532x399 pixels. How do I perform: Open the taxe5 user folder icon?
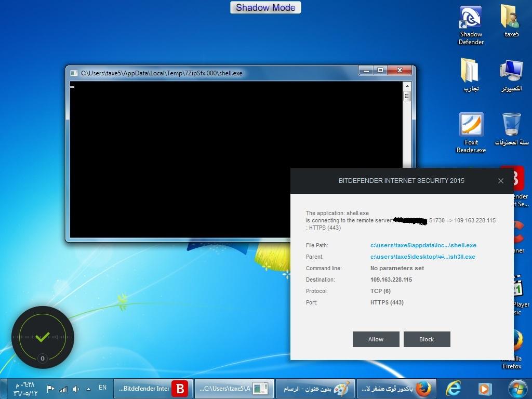511,21
